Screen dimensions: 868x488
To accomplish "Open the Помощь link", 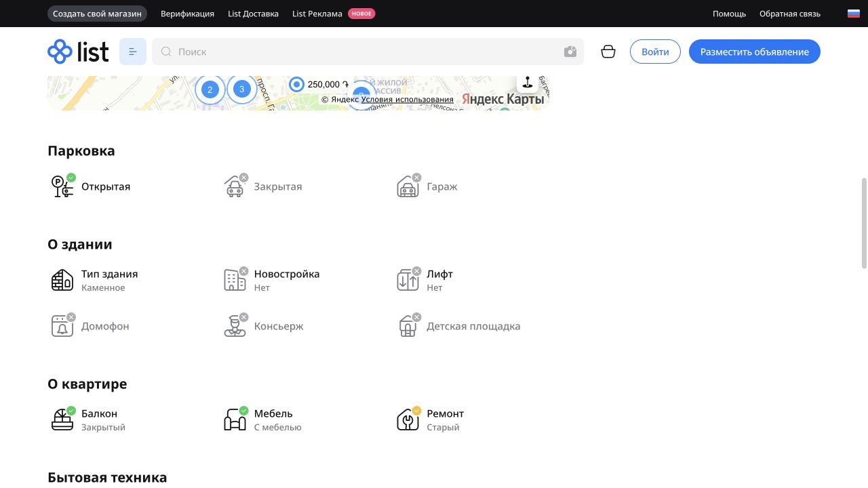I will point(729,14).
